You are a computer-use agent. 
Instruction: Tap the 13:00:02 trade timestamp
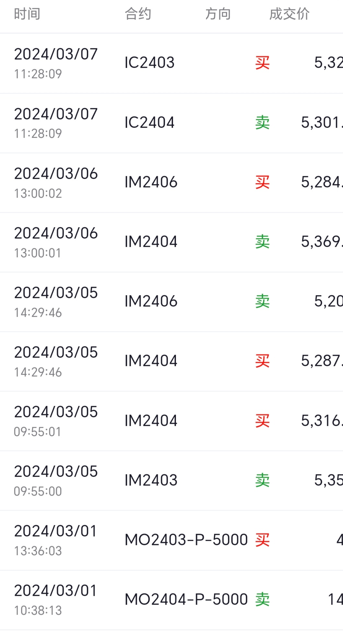(38, 194)
